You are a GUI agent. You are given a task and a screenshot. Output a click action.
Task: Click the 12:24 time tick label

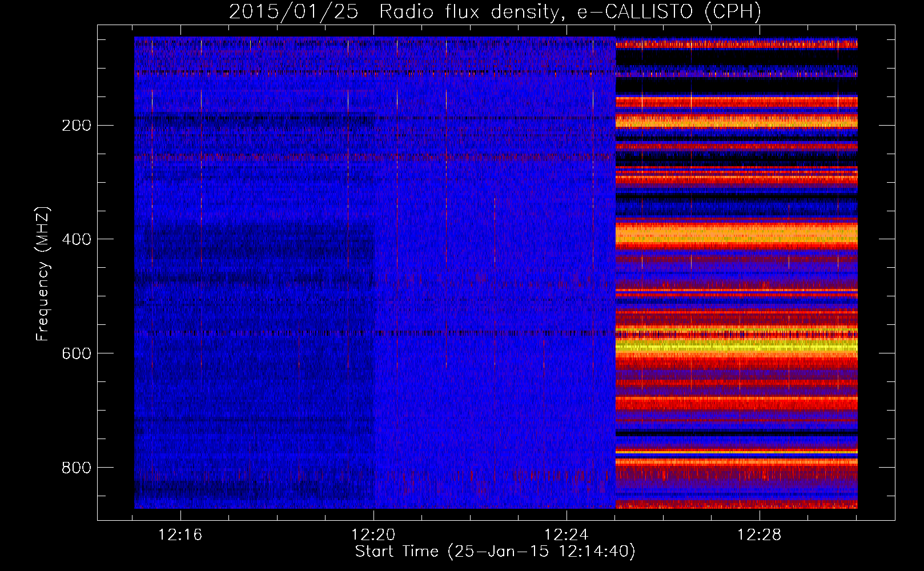[x=567, y=535]
